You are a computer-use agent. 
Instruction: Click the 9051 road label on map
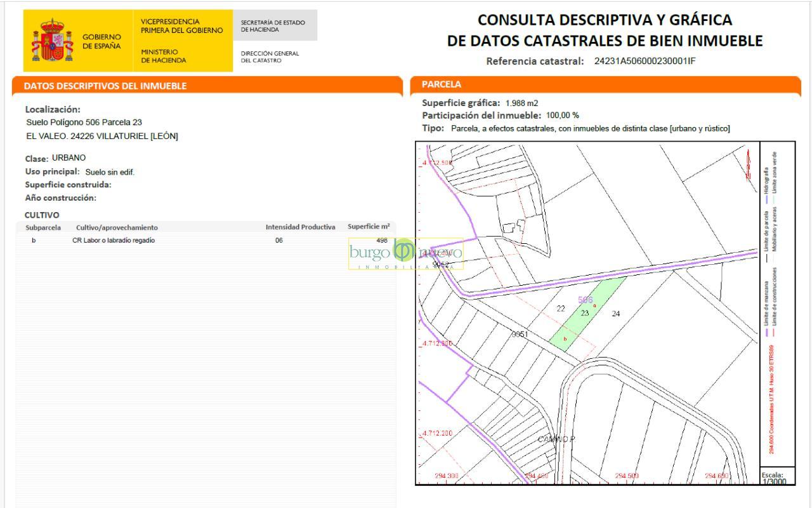pos(520,334)
